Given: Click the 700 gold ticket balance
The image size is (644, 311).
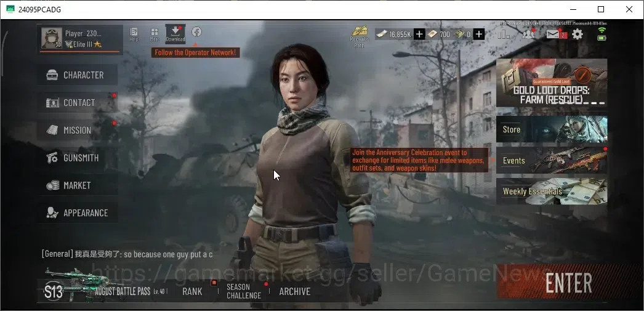Looking at the screenshot, I should pyautogui.click(x=438, y=34).
